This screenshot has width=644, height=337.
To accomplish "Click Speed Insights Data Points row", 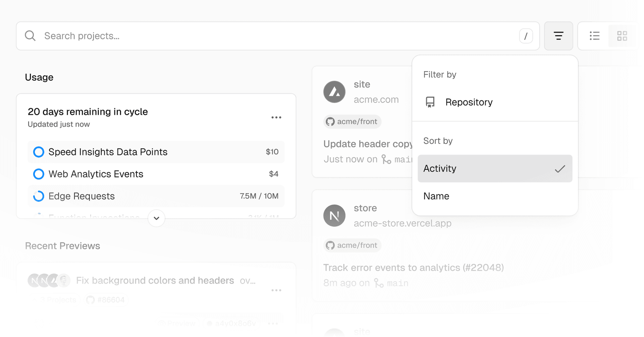I will coord(156,152).
